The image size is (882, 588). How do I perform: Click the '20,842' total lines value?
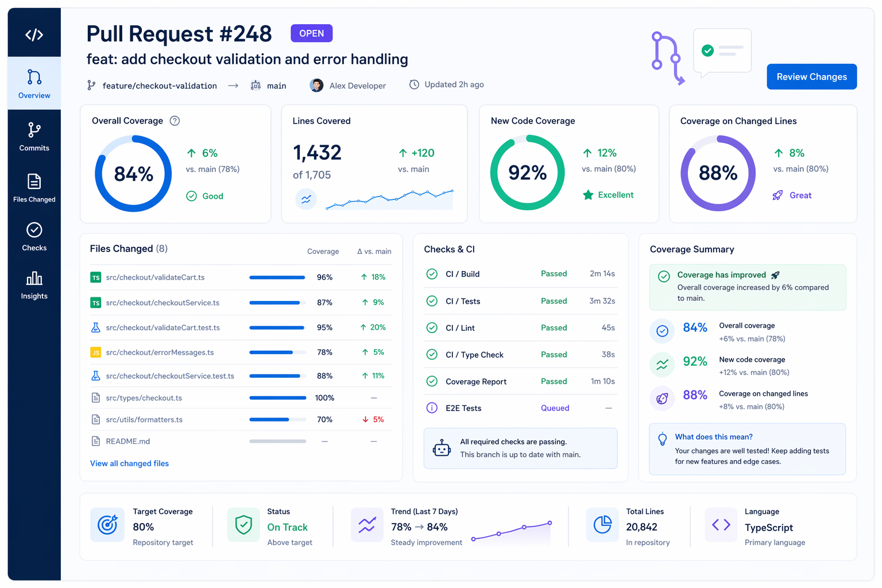point(641,527)
